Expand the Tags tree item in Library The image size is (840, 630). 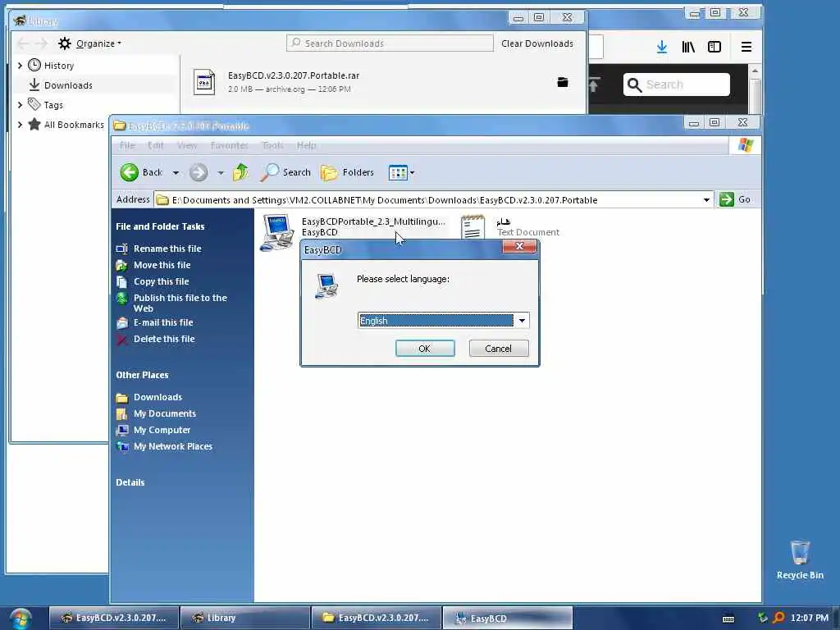pos(20,104)
